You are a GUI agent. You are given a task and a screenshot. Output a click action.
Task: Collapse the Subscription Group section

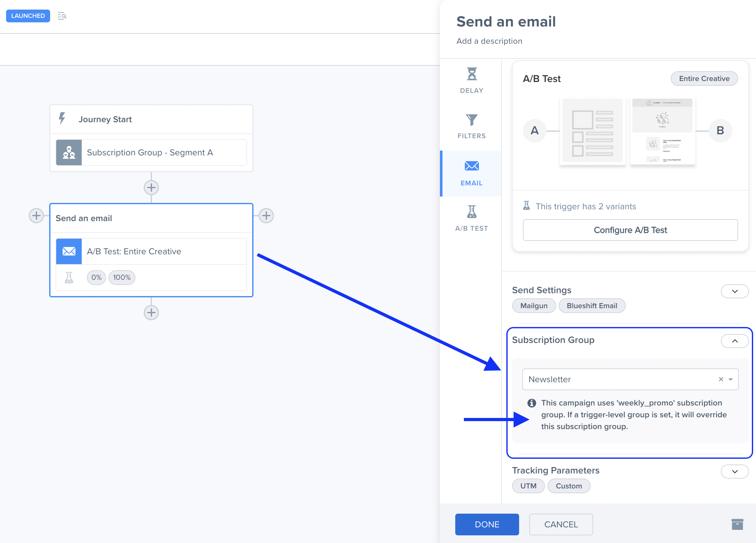click(735, 341)
